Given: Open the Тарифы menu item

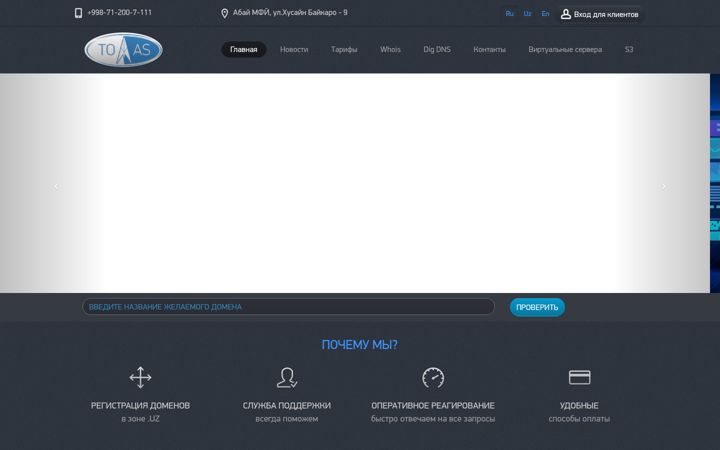Looking at the screenshot, I should tap(344, 50).
